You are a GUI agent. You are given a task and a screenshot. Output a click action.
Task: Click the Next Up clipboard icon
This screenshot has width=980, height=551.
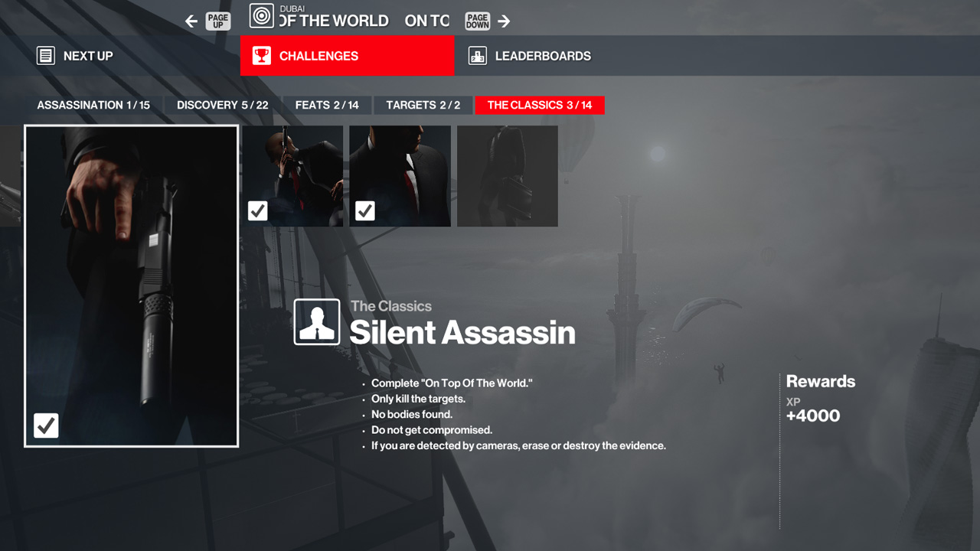pos(46,55)
